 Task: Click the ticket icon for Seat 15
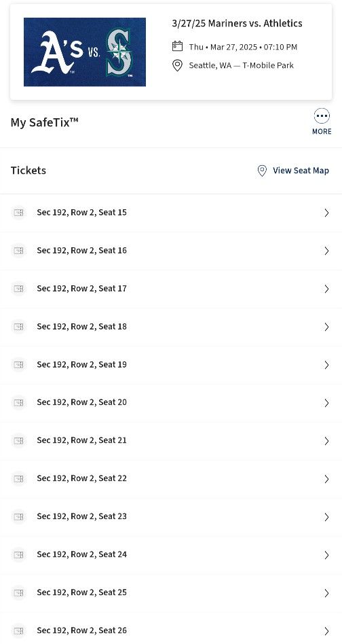(x=18, y=213)
